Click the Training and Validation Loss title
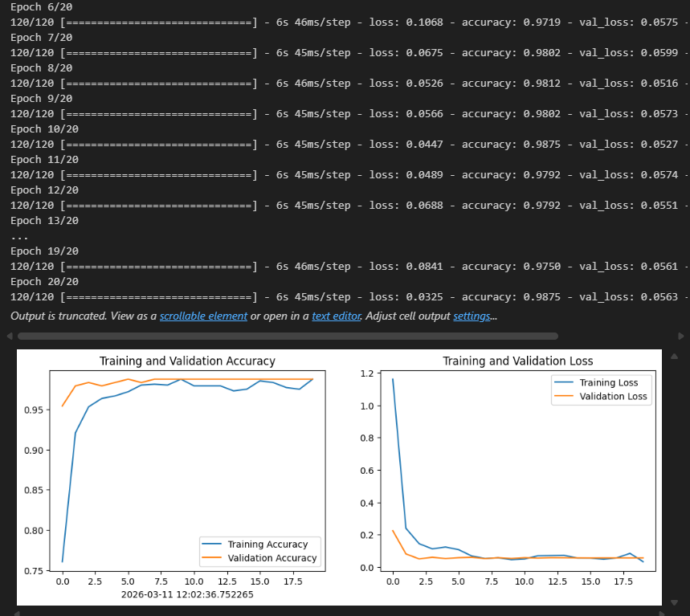The height and width of the screenshot is (616, 690). click(518, 361)
